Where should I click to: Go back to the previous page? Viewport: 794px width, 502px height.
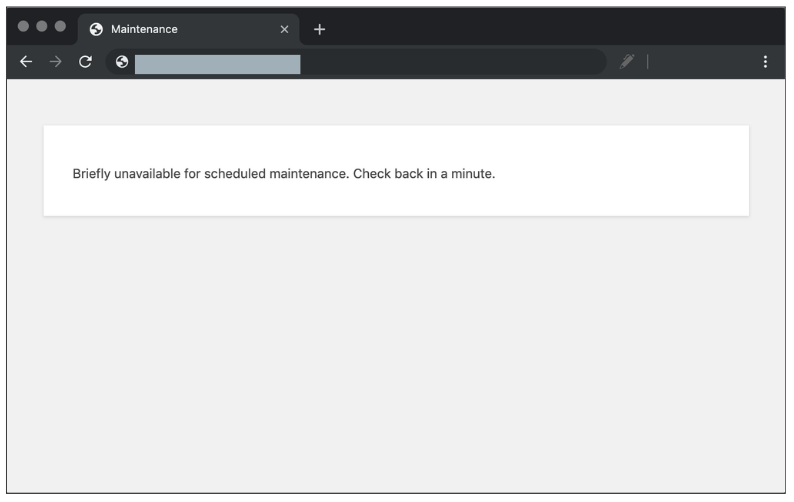point(26,62)
